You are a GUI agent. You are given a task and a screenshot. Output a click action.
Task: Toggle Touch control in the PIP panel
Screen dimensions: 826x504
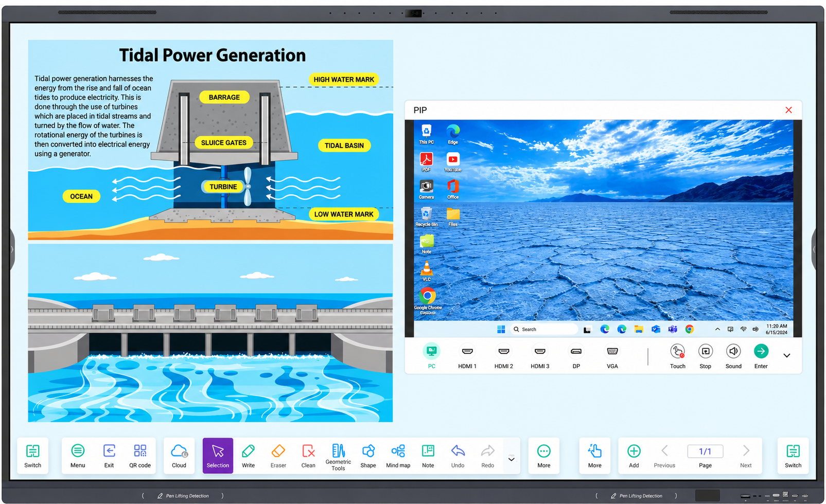click(678, 356)
